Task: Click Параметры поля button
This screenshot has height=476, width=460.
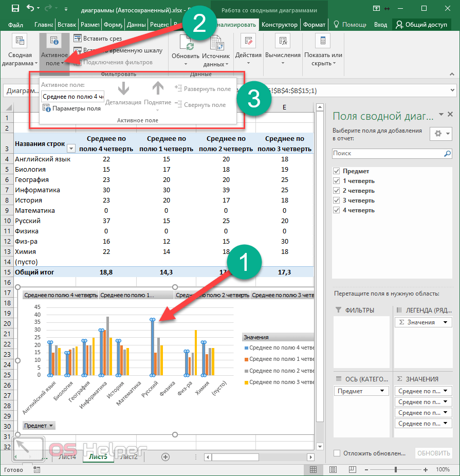Action: tap(71, 108)
